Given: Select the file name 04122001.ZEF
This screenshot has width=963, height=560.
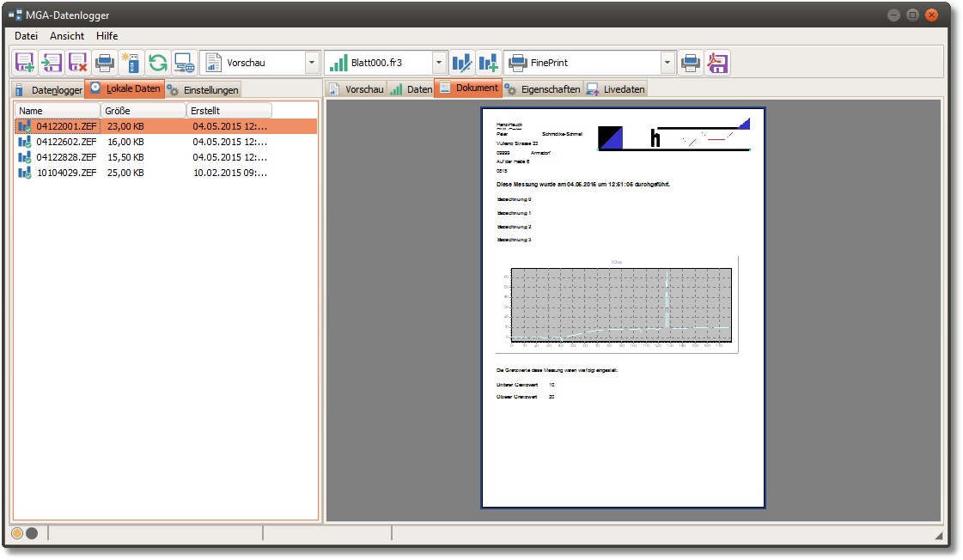Looking at the screenshot, I should point(66,126).
